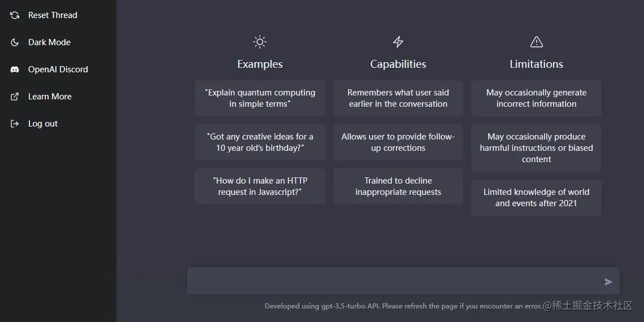
Task: Click the warning triangle Limitations icon
Action: (x=537, y=42)
